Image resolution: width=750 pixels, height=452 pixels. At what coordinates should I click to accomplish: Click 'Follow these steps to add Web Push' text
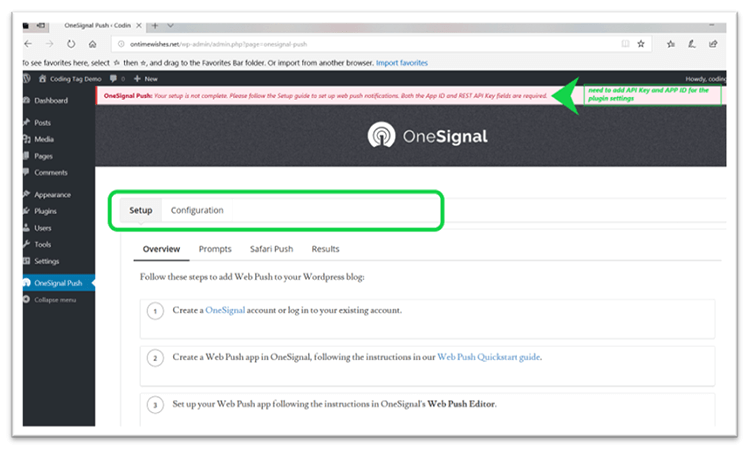tap(252, 277)
